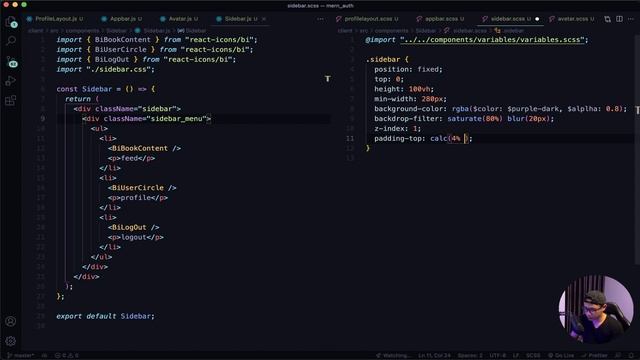640x360 pixels.
Task: Close the Sidebar.js tab
Action: pyautogui.click(x=264, y=19)
